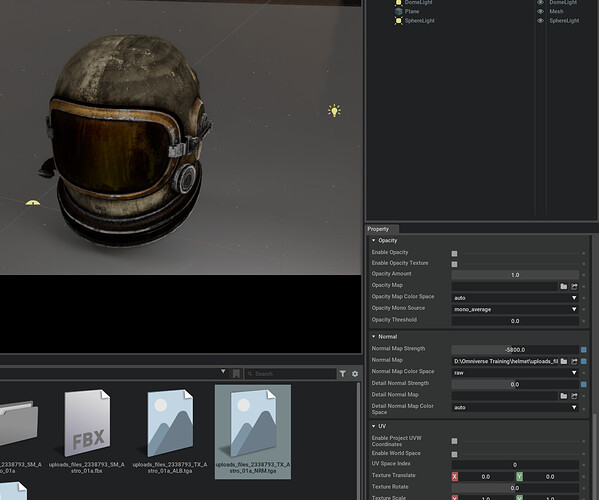The image size is (599, 500).
Task: Open Opacity Mono Source dropdown
Action: (x=515, y=309)
